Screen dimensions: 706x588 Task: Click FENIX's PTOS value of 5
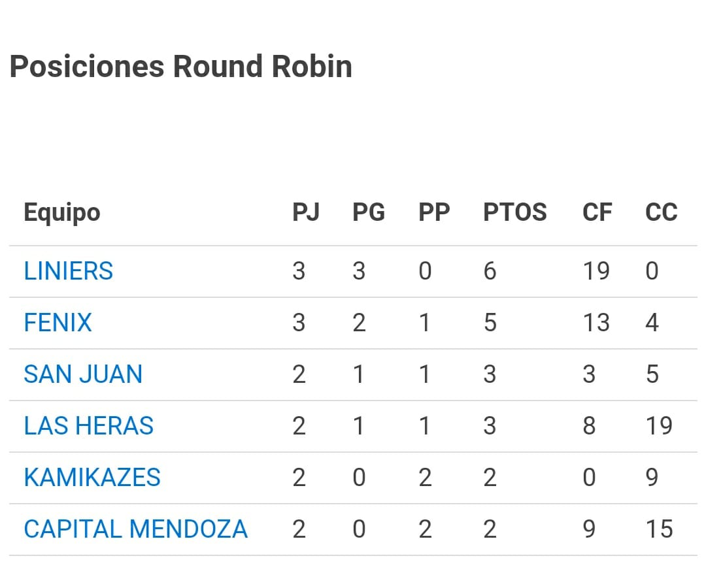[x=490, y=323]
